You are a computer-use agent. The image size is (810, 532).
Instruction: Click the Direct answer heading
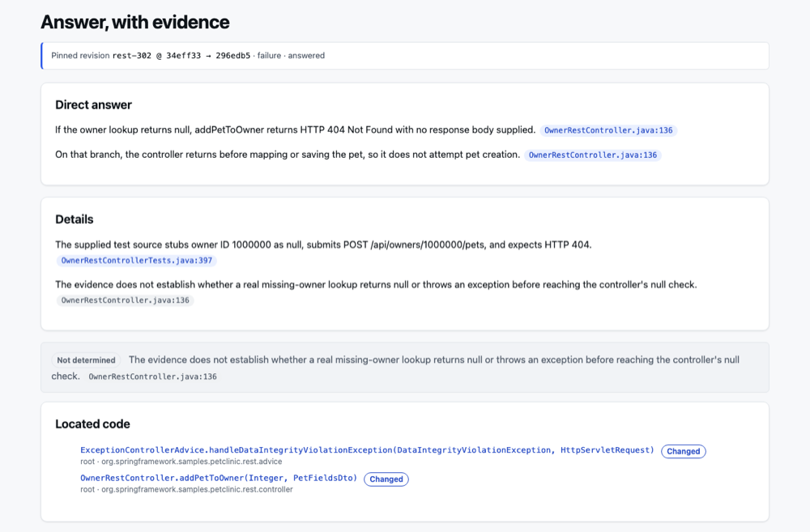(x=93, y=104)
